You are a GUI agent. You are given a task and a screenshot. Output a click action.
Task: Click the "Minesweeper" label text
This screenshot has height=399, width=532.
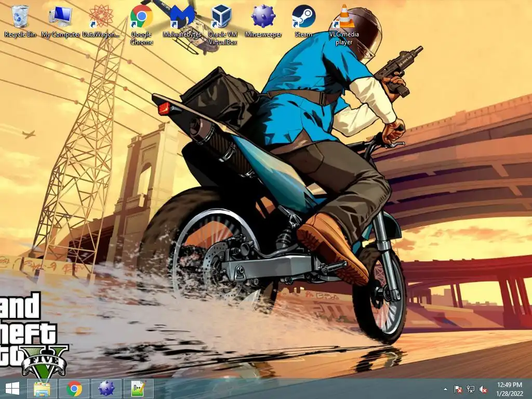tap(263, 34)
